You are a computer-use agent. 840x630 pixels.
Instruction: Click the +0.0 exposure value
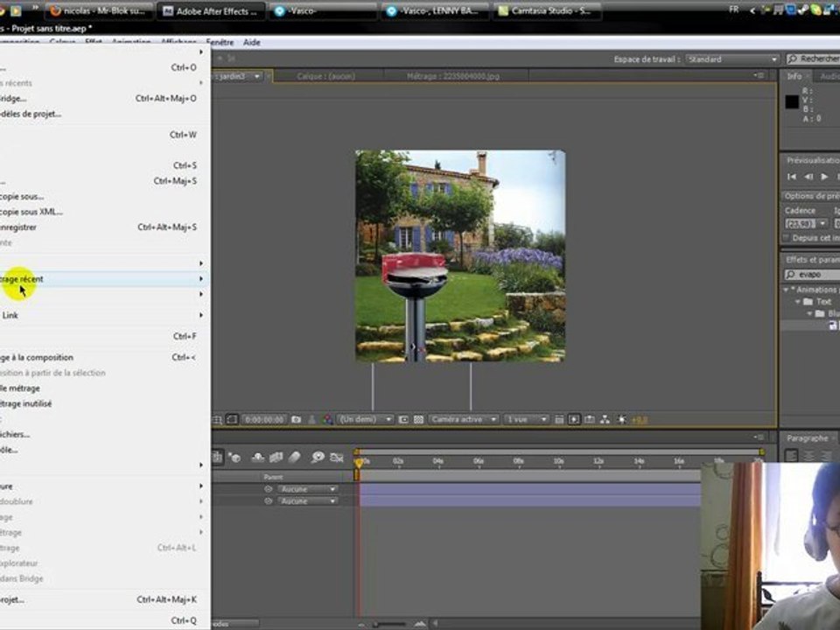[x=639, y=419]
